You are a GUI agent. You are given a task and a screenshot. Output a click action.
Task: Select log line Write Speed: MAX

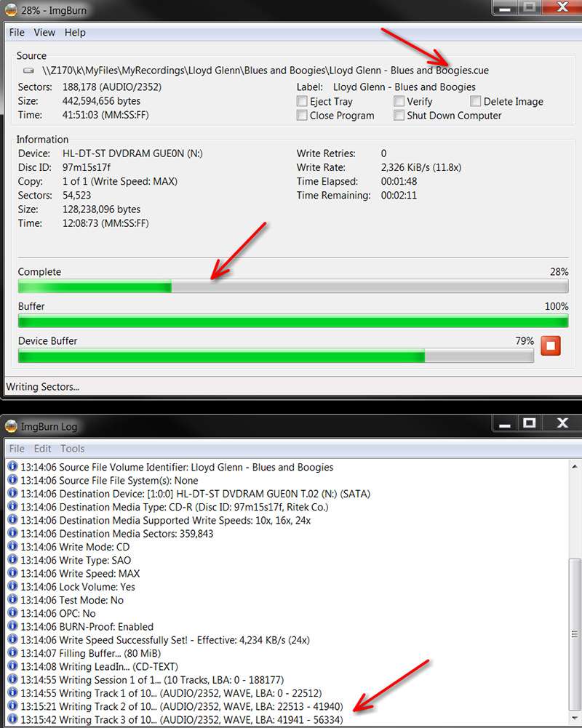(x=80, y=573)
